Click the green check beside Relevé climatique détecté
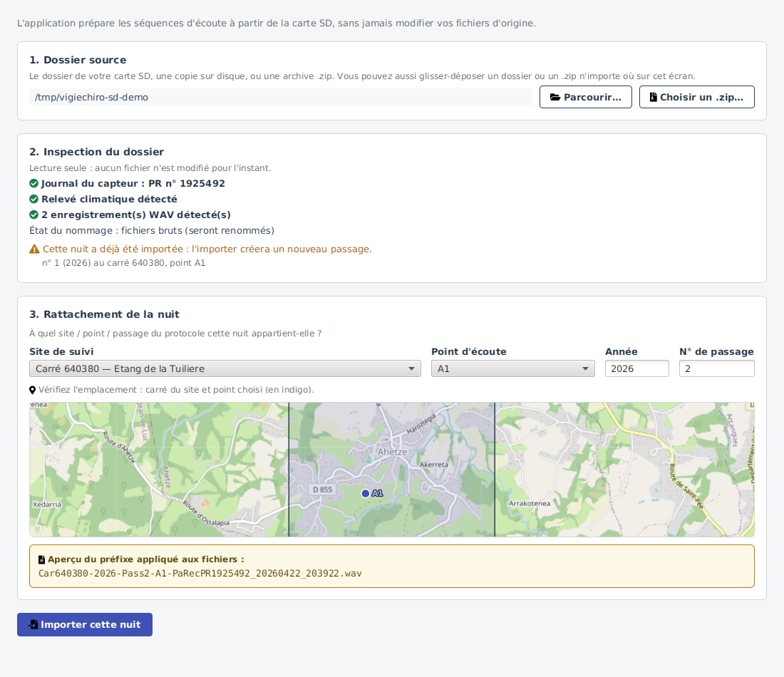The height and width of the screenshot is (677, 784). click(34, 199)
